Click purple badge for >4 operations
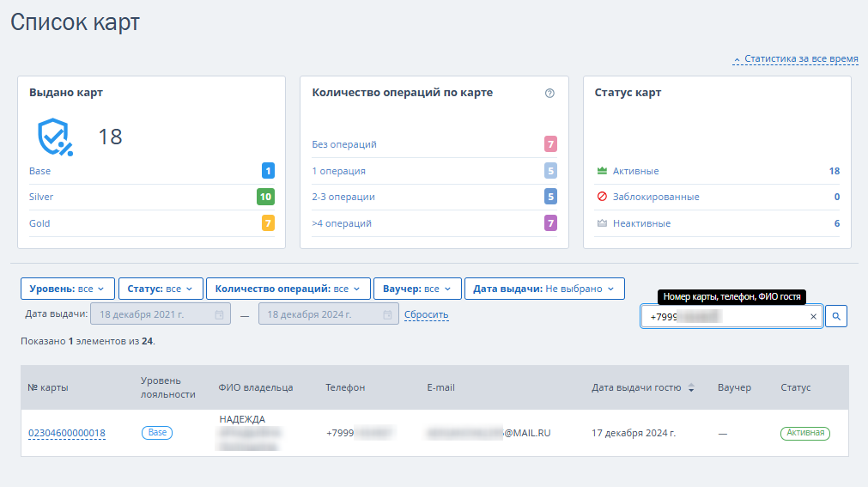This screenshot has width=868, height=487. (550, 223)
